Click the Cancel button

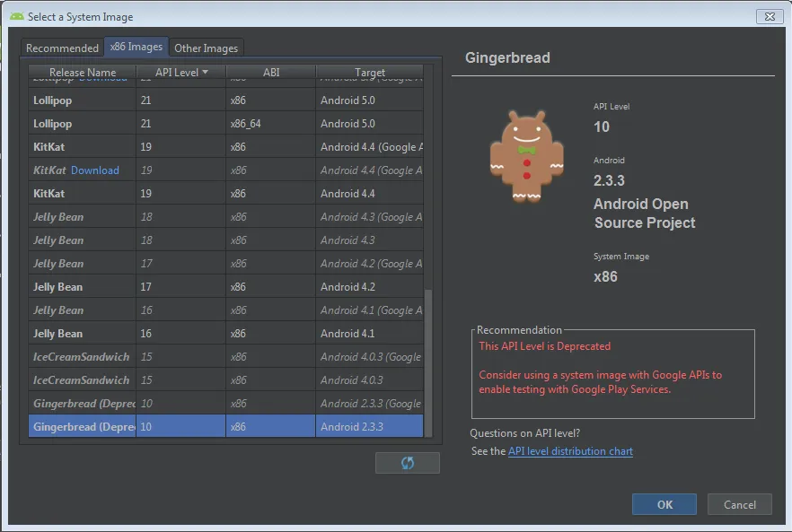coord(740,504)
